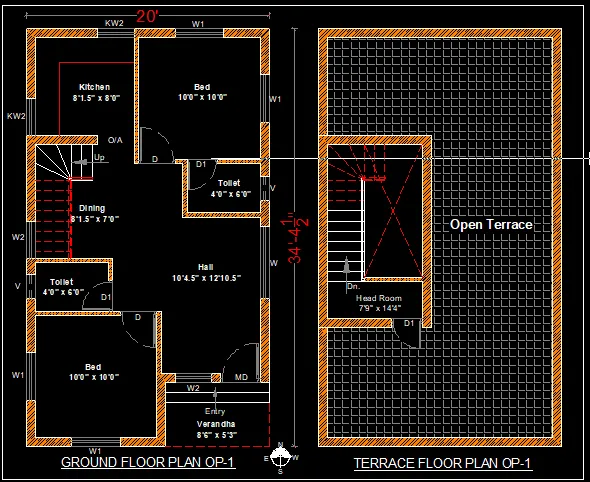Click the Toilet label adjoining the Dining area

click(61, 282)
